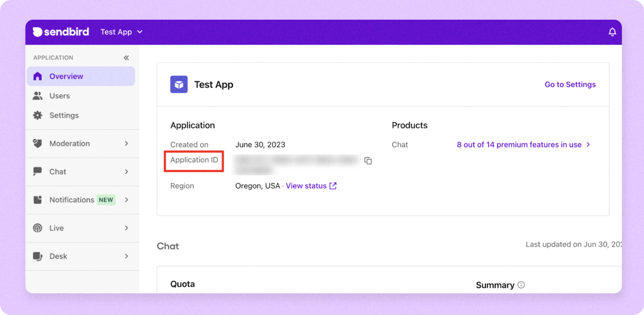644x315 pixels.
Task: Click the 'Region' label
Action: tap(182, 186)
